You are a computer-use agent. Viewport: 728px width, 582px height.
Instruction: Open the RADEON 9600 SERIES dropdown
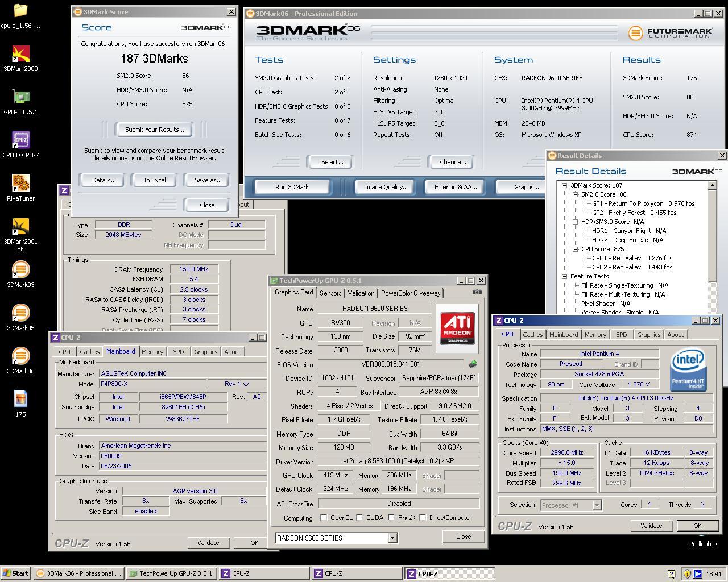point(392,538)
